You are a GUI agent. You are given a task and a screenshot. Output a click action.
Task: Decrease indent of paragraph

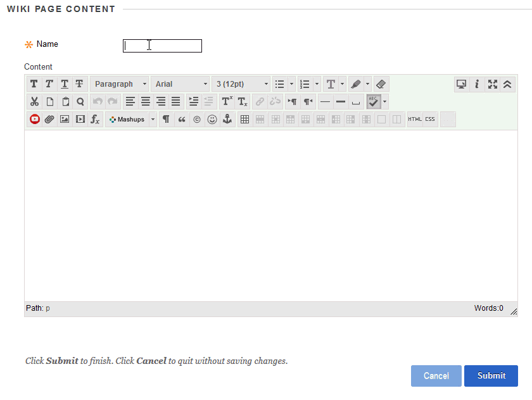click(x=208, y=101)
